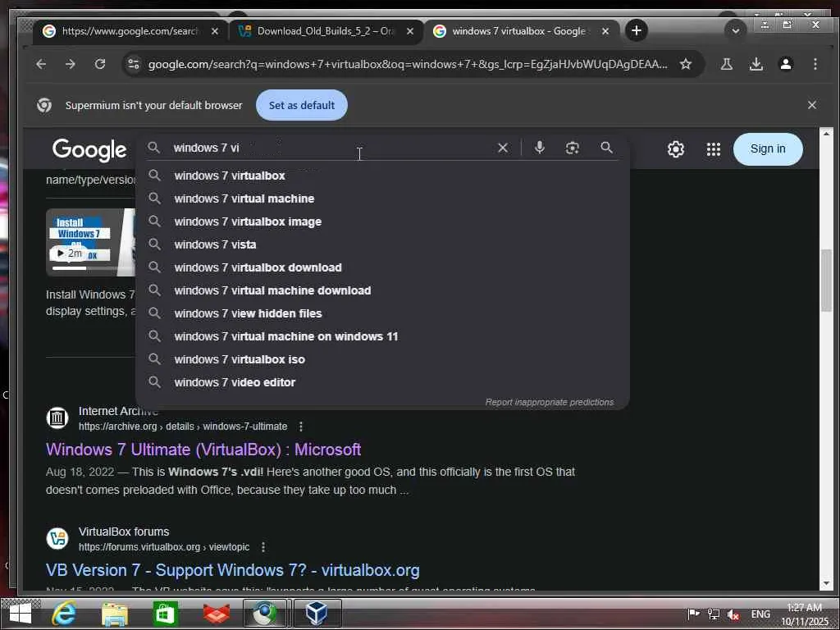Open Google quick settings gear
The width and height of the screenshot is (840, 630).
676,149
